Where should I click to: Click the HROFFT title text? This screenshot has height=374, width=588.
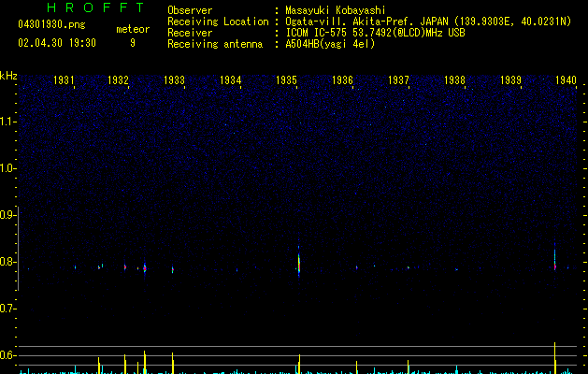pos(95,7)
